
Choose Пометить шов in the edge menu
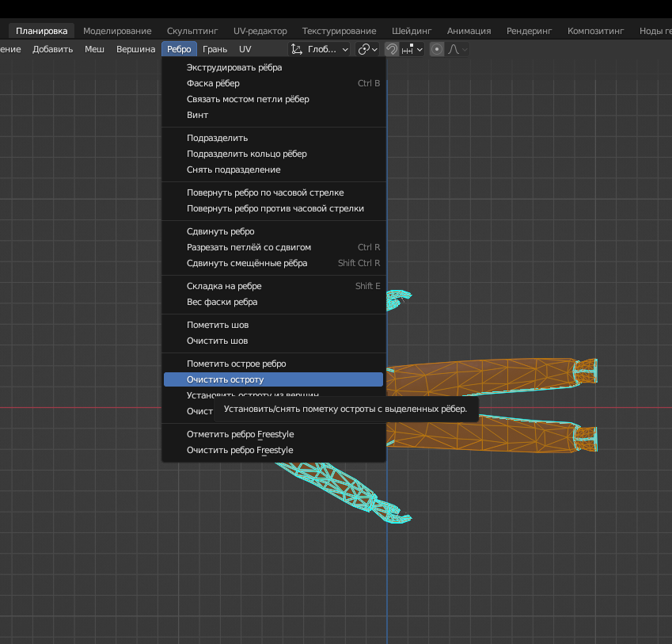coord(218,325)
